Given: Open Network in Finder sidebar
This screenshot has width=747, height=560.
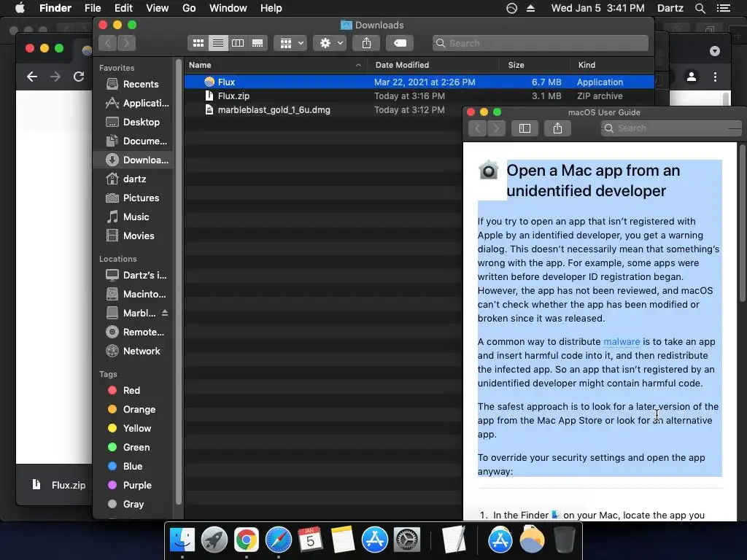Looking at the screenshot, I should 133,351.
